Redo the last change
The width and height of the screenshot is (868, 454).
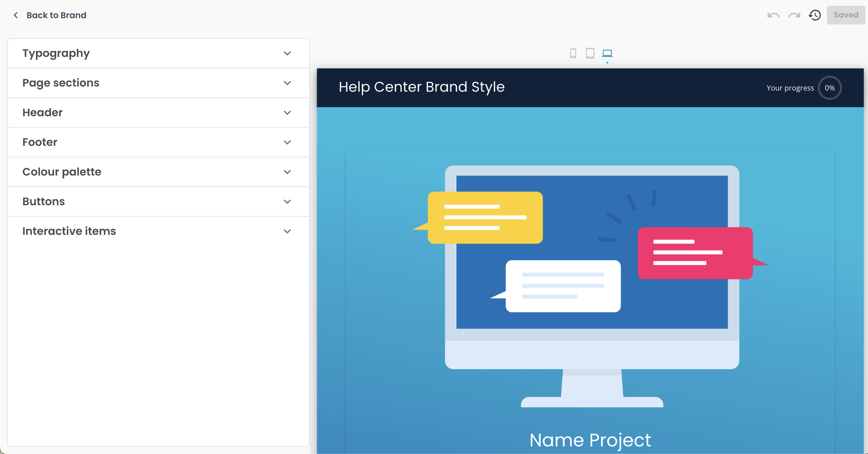coord(794,15)
